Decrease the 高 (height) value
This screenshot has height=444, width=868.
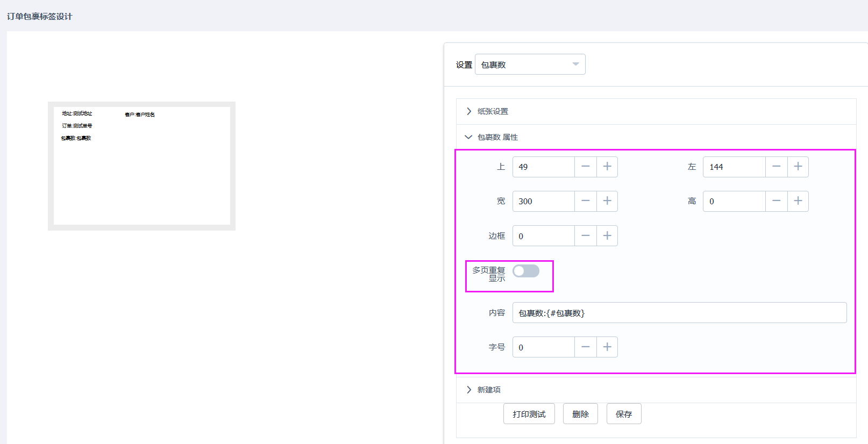(777, 201)
